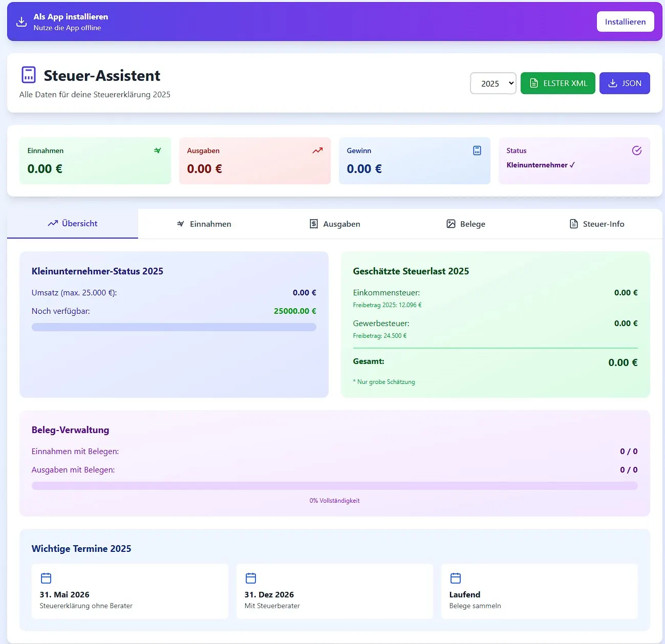
Task: Click the document icon on the Steuer-Info tab
Action: coord(573,224)
